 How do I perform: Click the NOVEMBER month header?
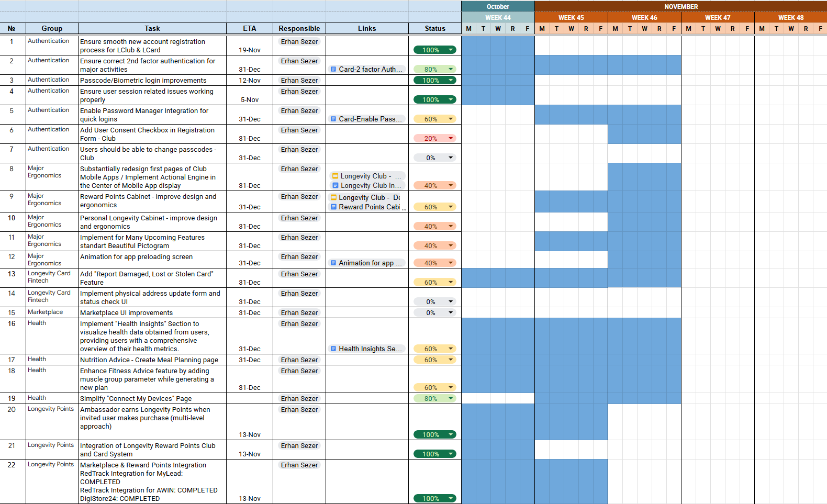[680, 6]
